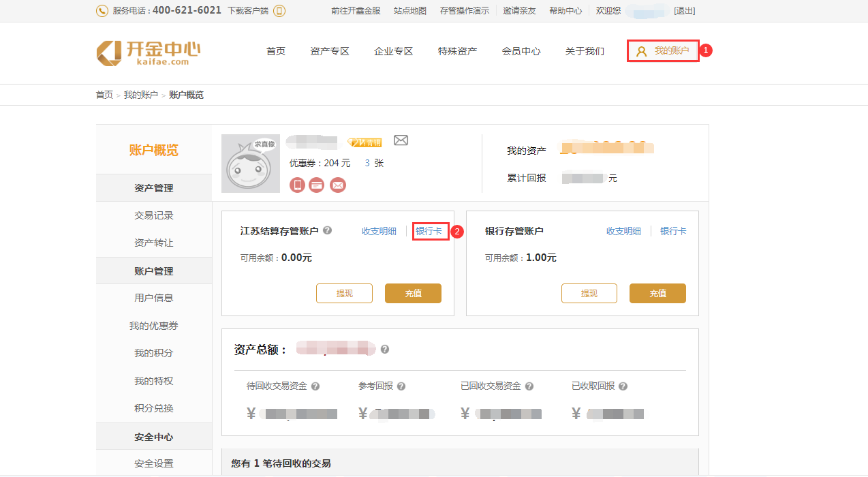Image resolution: width=868 pixels, height=477 pixels.
Task: Open 资产转让 in the sidebar
Action: click(x=154, y=243)
